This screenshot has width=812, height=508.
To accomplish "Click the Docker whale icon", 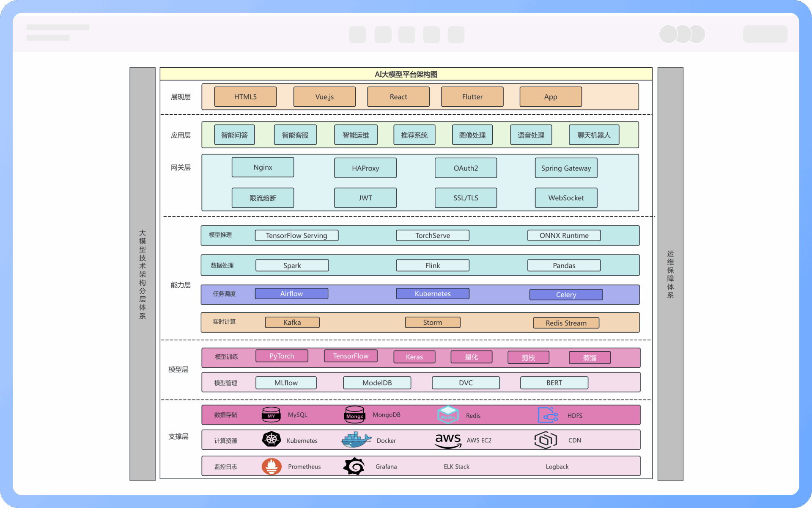I will pos(356,440).
